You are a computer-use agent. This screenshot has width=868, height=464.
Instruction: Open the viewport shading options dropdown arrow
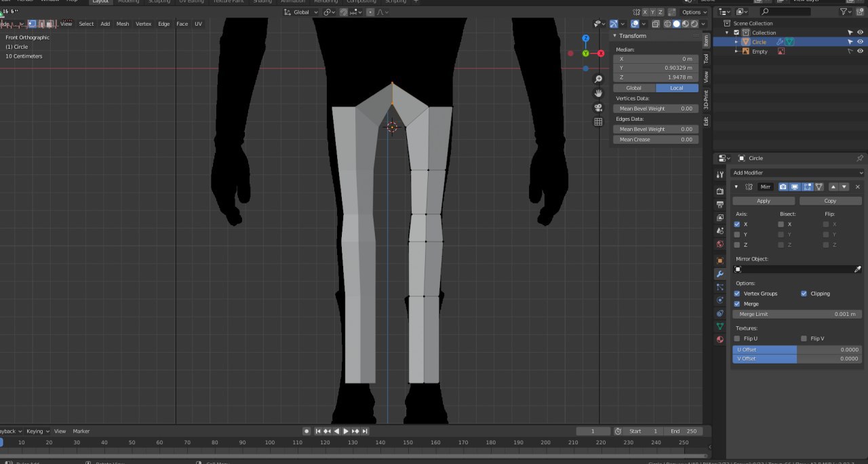pyautogui.click(x=703, y=24)
